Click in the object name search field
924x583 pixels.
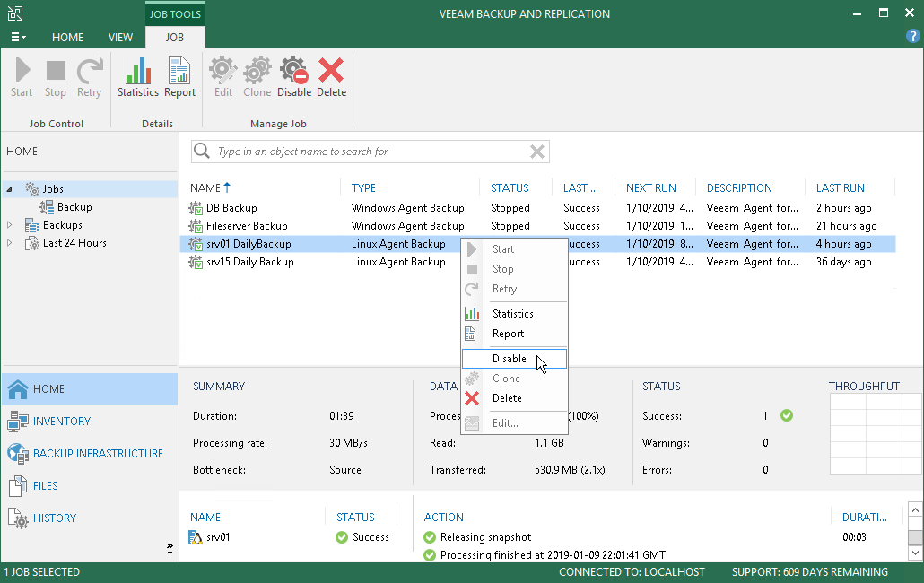pos(371,152)
